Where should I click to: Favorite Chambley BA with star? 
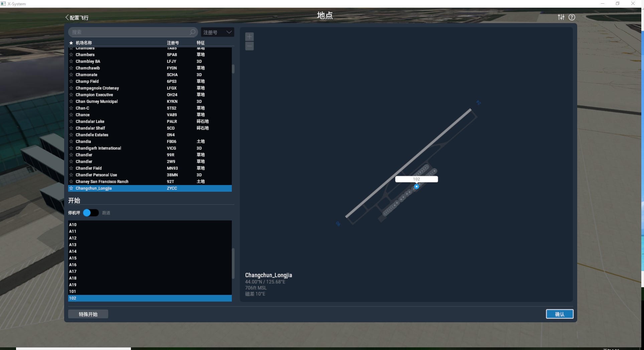click(71, 61)
